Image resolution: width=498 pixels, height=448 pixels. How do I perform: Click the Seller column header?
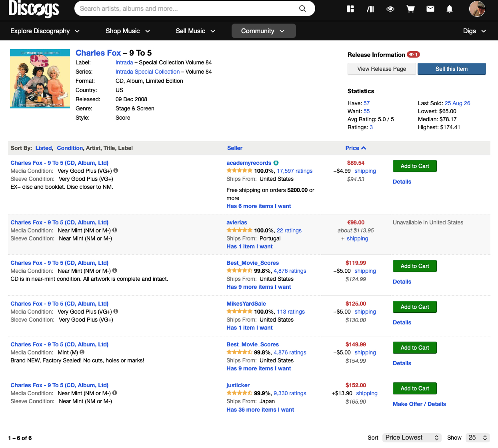pyautogui.click(x=235, y=148)
